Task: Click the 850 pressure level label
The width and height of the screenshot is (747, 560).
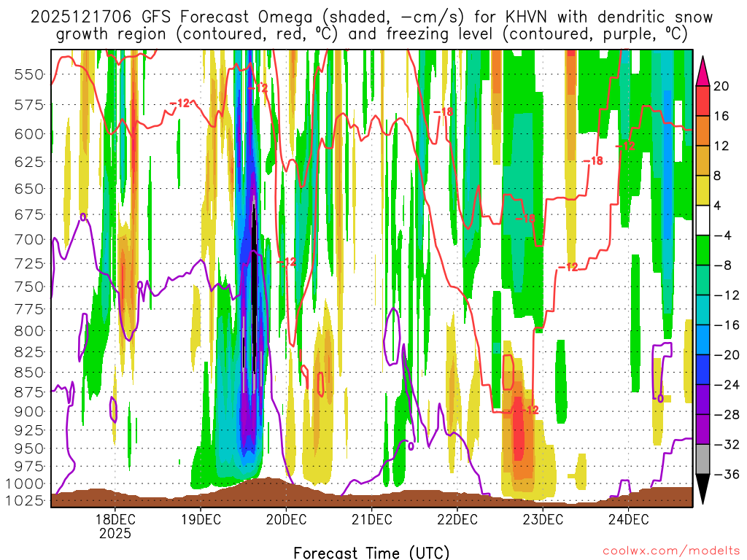Action: point(29,373)
